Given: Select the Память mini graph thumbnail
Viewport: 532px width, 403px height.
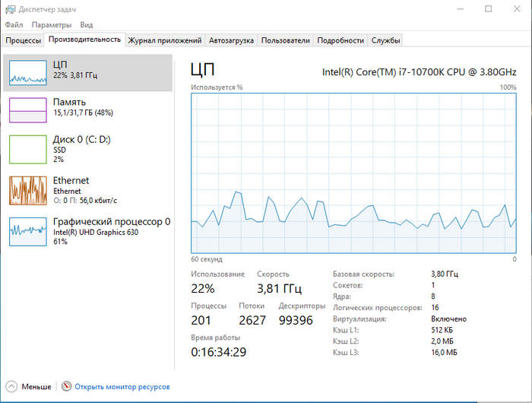Looking at the screenshot, I should [x=28, y=110].
